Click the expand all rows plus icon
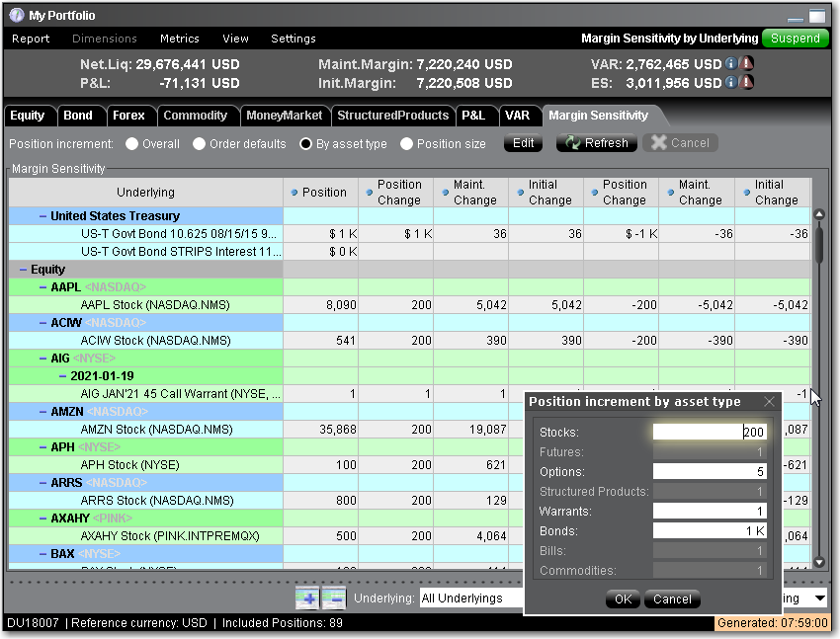 tap(307, 598)
